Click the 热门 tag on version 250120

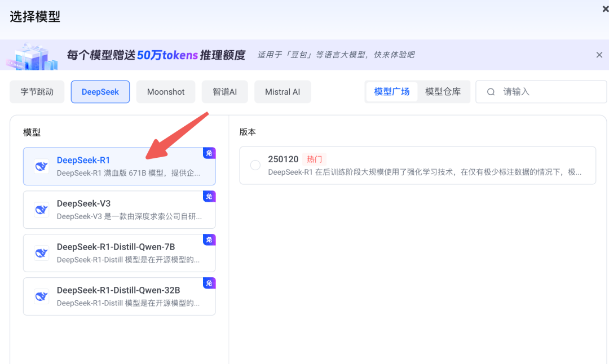(314, 159)
